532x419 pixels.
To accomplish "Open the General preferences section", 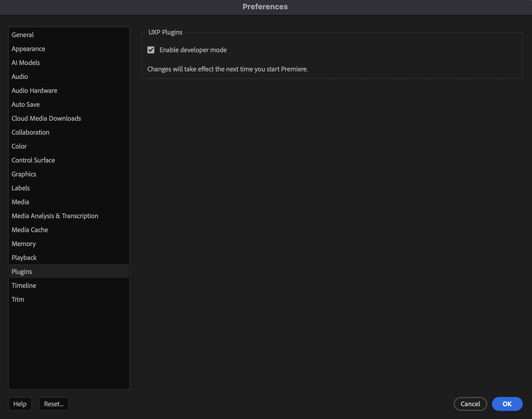I will tap(22, 35).
